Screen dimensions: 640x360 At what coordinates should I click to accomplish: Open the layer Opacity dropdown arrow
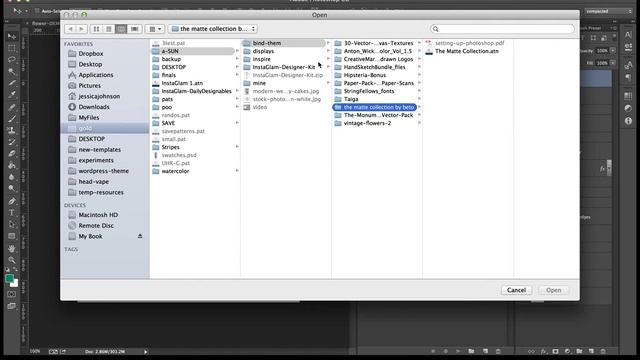coord(613,51)
